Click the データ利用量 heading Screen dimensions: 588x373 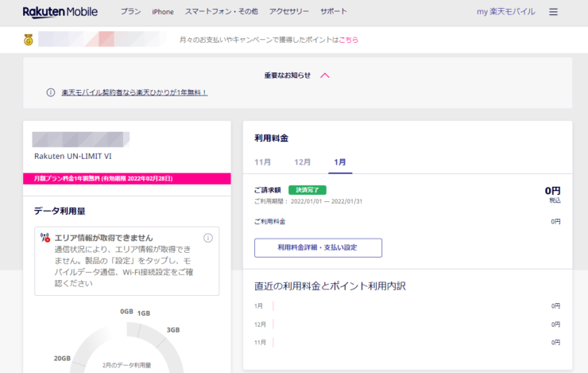(x=60, y=212)
